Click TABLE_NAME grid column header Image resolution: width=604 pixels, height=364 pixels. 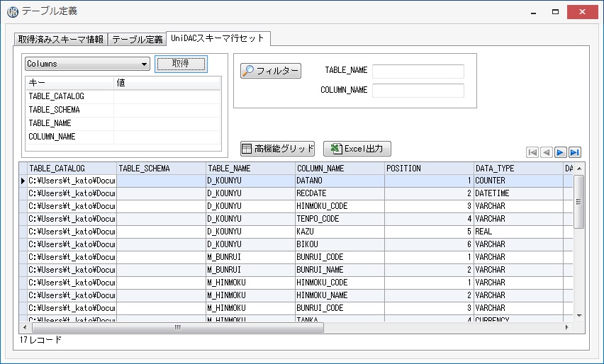[x=250, y=169]
